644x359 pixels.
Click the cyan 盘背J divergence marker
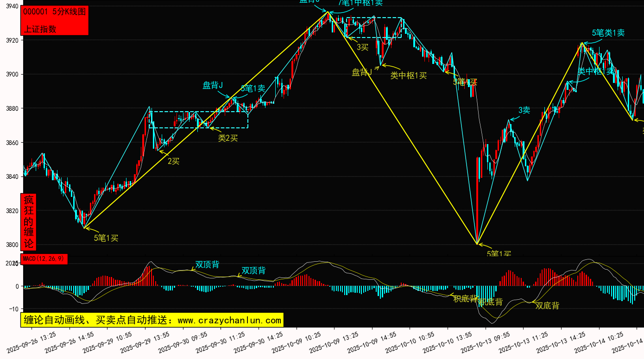[213, 85]
